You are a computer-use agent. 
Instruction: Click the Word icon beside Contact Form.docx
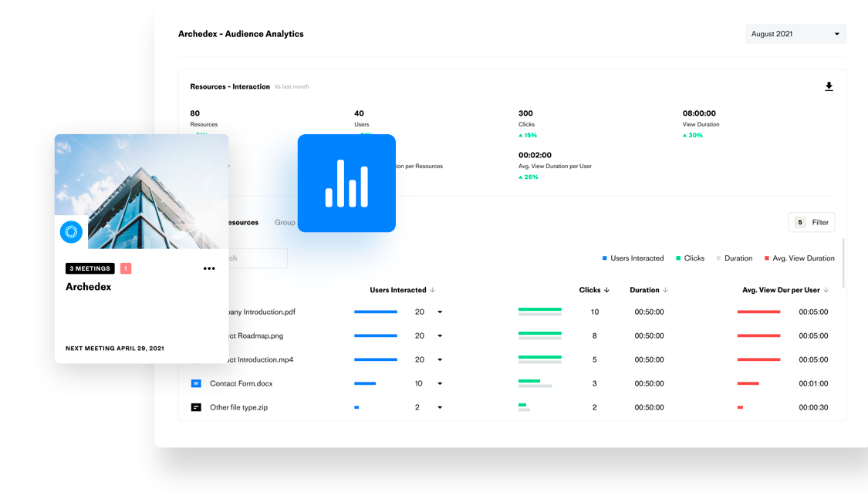tap(196, 383)
